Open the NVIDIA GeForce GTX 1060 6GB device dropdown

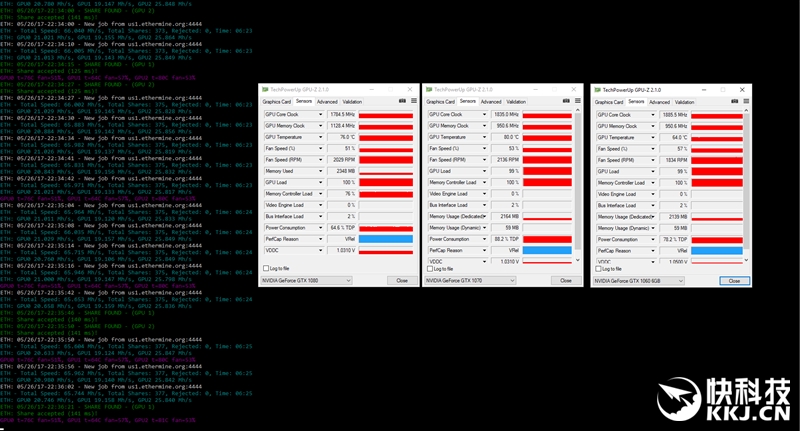click(x=639, y=281)
